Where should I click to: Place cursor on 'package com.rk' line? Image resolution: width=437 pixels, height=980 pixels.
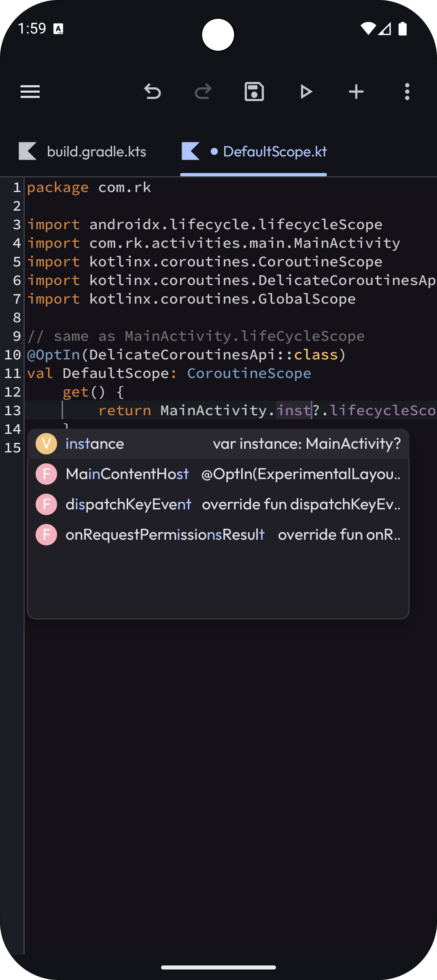coord(89,188)
